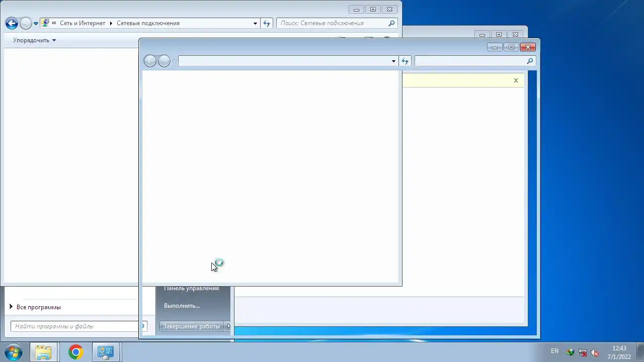Minimize the Сетевые подключения window
Image resolution: width=644 pixels, height=362 pixels.
(356, 9)
